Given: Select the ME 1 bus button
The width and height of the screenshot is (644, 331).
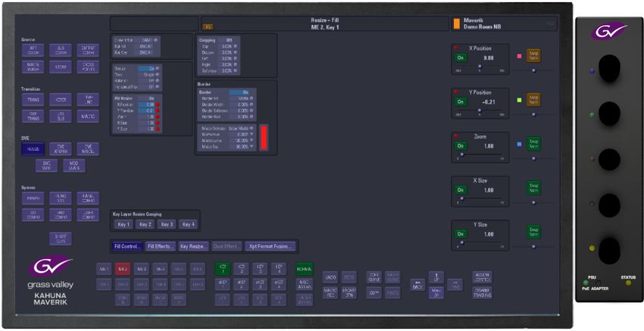Looking at the screenshot, I should click(x=104, y=269).
